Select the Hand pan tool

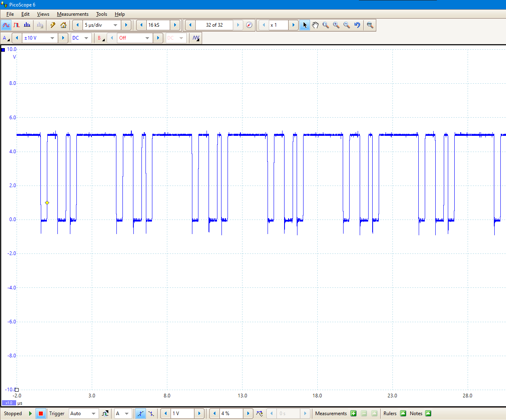[315, 25]
